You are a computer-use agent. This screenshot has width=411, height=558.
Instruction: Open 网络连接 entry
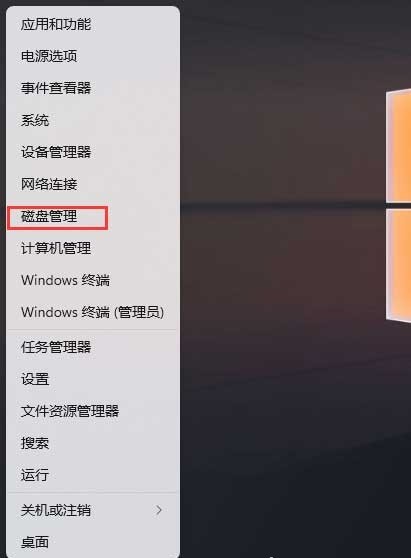pyautogui.click(x=93, y=184)
